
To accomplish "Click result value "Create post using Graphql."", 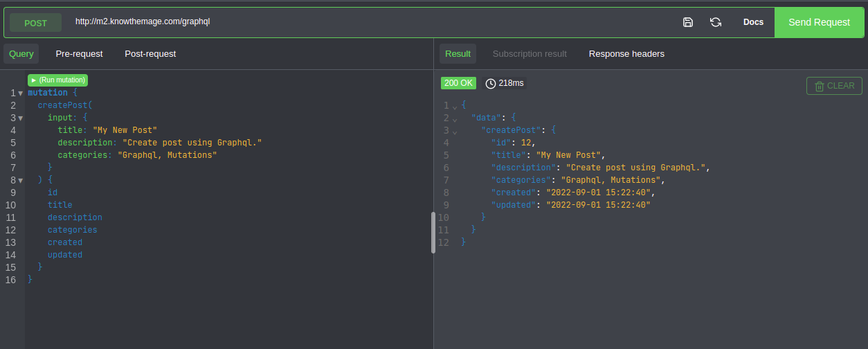I will tap(635, 168).
